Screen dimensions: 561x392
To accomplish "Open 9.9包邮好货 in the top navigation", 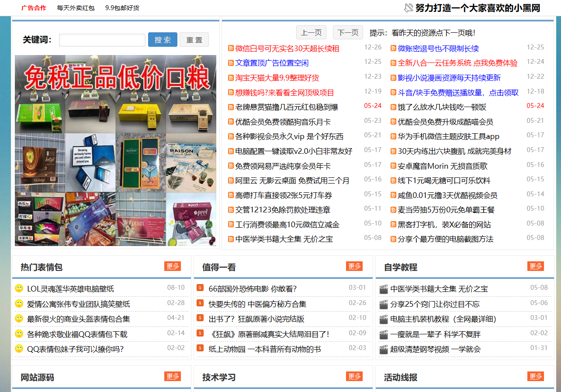I will point(122,8).
